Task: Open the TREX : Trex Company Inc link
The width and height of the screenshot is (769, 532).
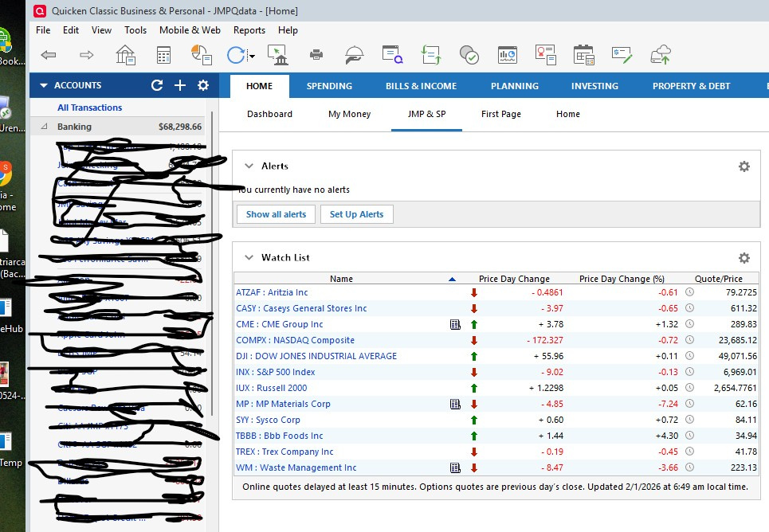Action: tap(284, 452)
